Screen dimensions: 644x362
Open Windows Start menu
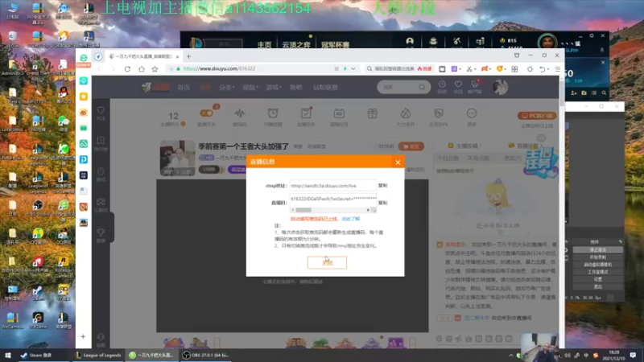click(7, 355)
